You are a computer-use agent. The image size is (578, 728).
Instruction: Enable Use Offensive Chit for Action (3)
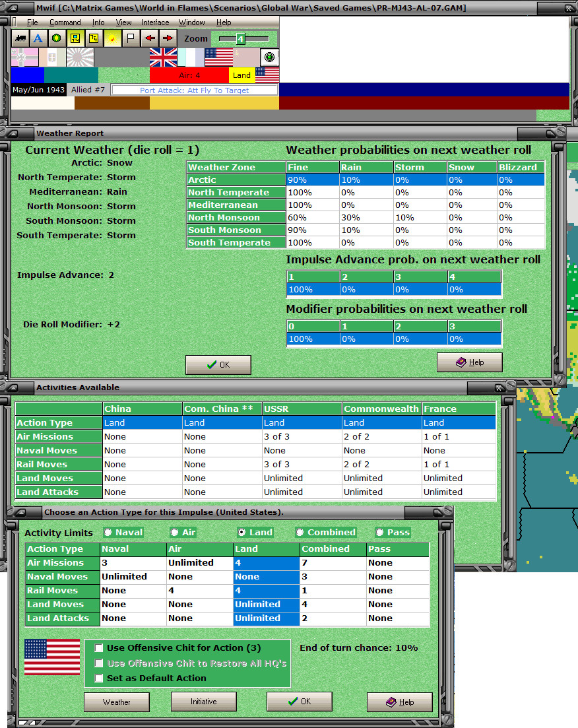(x=98, y=647)
